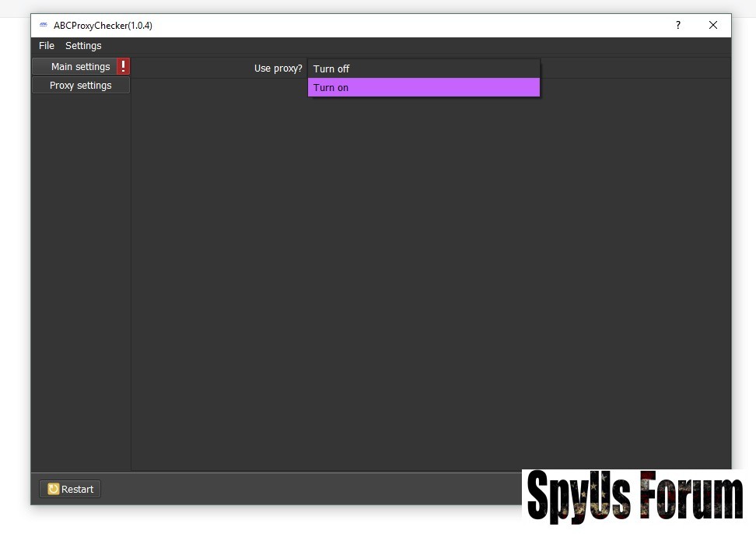Choose "Turn off" from the proxy list

tap(423, 69)
